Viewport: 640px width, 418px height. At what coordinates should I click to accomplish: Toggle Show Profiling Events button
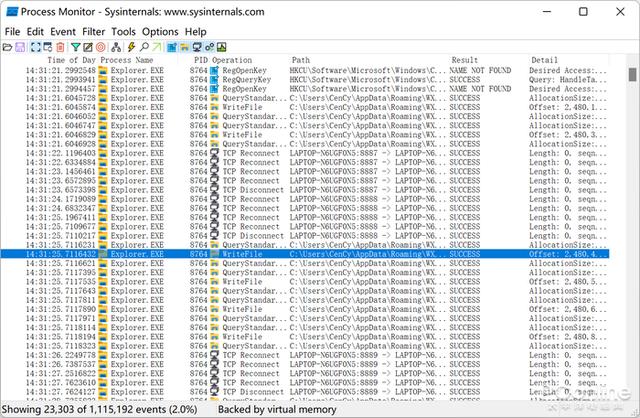[222, 47]
